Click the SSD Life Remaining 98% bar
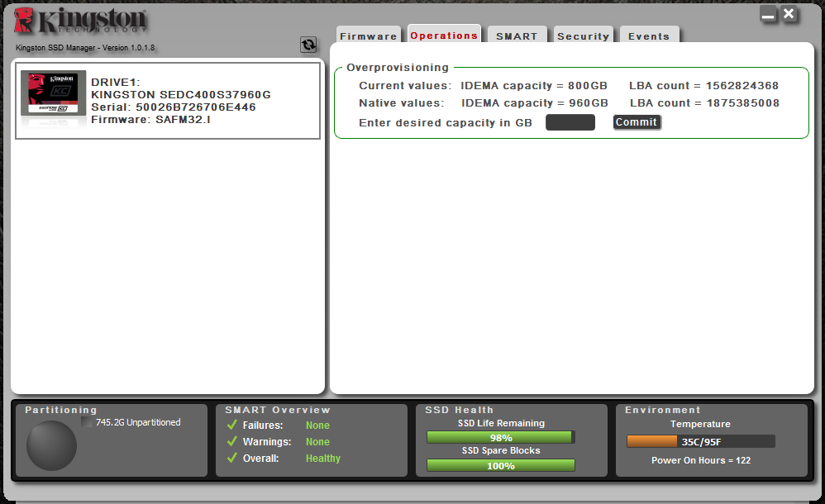Image resolution: width=825 pixels, height=504 pixels. (x=501, y=437)
